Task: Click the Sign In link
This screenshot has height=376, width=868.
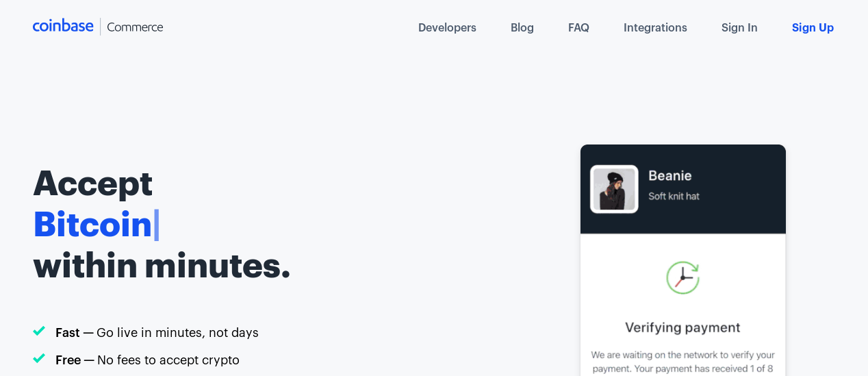Action: click(739, 27)
